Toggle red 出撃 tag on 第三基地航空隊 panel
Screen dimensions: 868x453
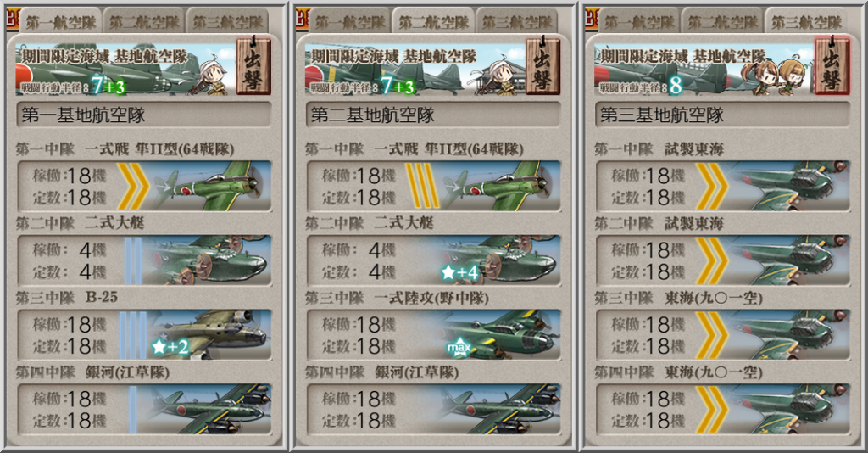point(832,65)
